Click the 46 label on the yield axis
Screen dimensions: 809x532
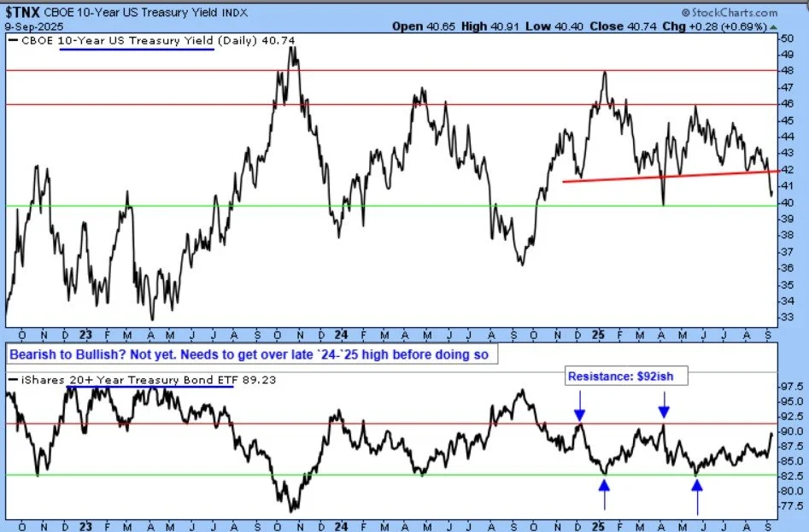tap(787, 104)
